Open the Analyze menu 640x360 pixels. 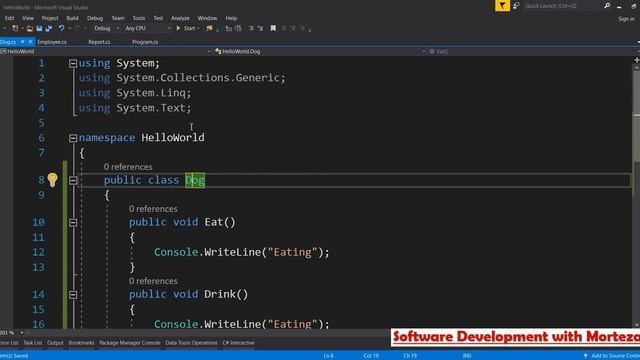click(x=180, y=18)
